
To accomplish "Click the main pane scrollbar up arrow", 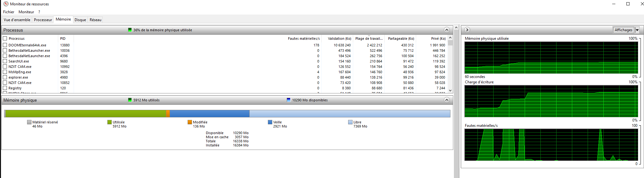I will click(456, 28).
